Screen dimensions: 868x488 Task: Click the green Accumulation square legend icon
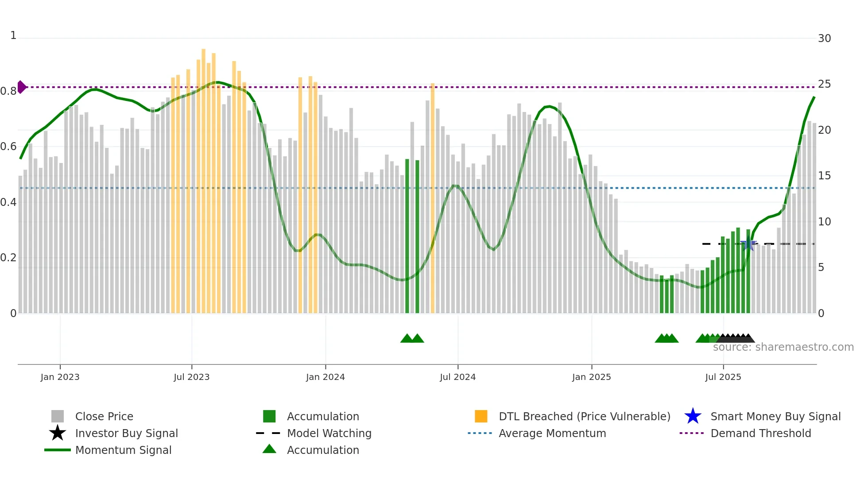tap(269, 416)
